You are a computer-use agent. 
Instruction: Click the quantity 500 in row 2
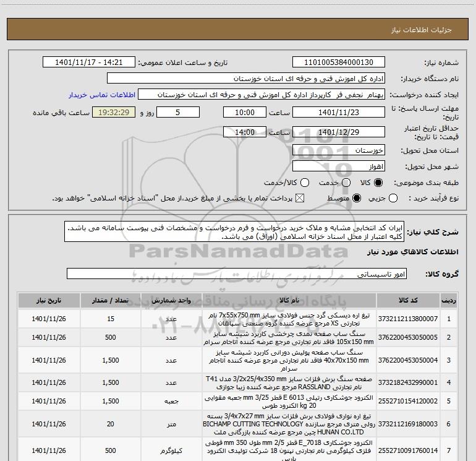pos(111,337)
